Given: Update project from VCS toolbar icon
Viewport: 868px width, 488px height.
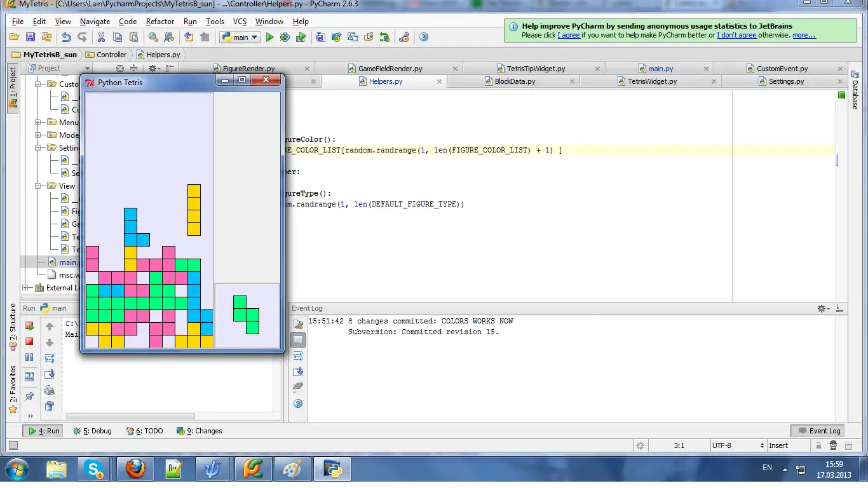Looking at the screenshot, I should click(320, 37).
